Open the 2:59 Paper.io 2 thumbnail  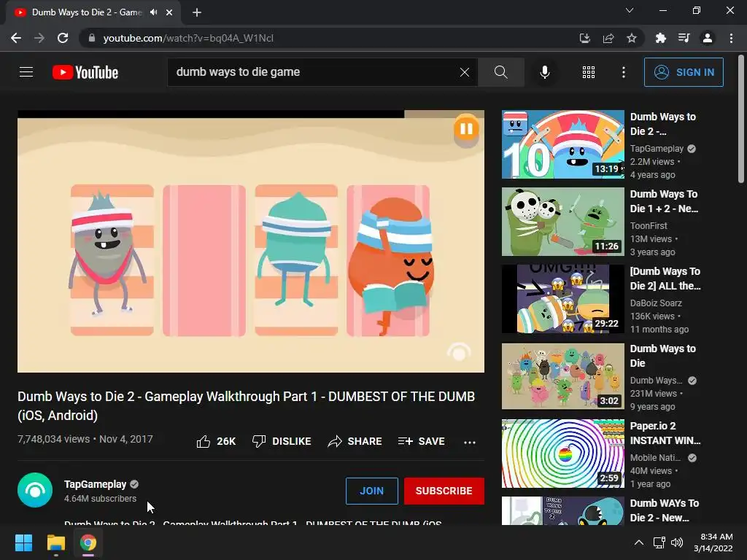click(x=562, y=454)
